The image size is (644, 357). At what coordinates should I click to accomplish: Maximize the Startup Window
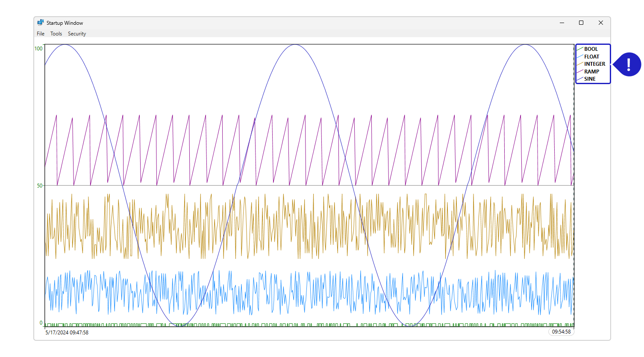click(581, 23)
